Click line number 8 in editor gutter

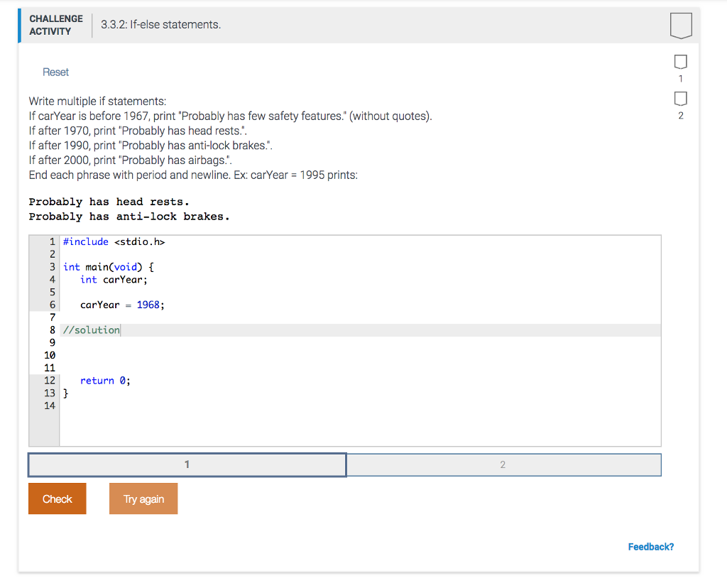(x=52, y=330)
